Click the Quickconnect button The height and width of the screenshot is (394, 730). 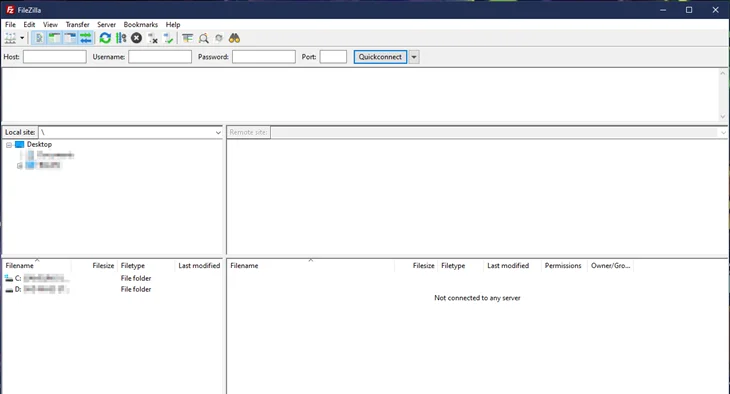tap(380, 57)
